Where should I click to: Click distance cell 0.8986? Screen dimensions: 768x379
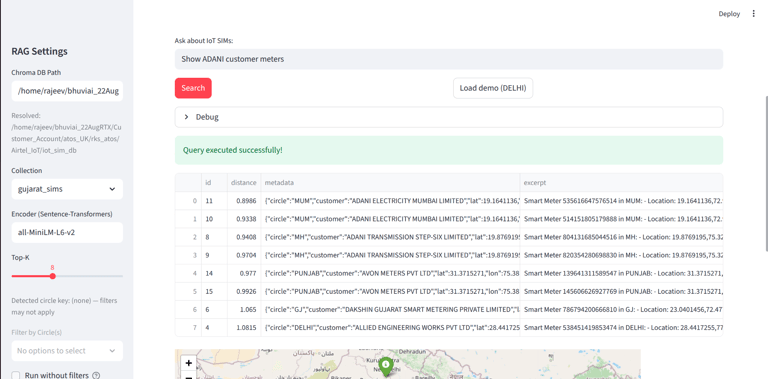tap(244, 201)
